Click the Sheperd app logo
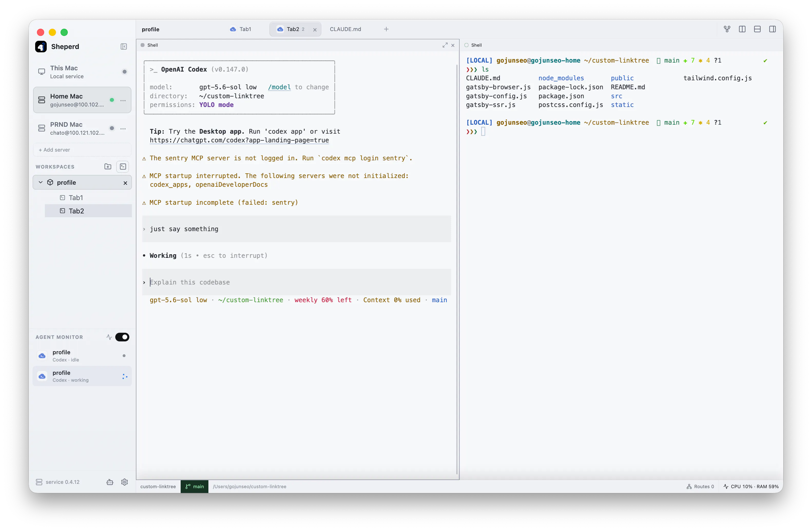Image resolution: width=812 pixels, height=531 pixels. point(41,47)
